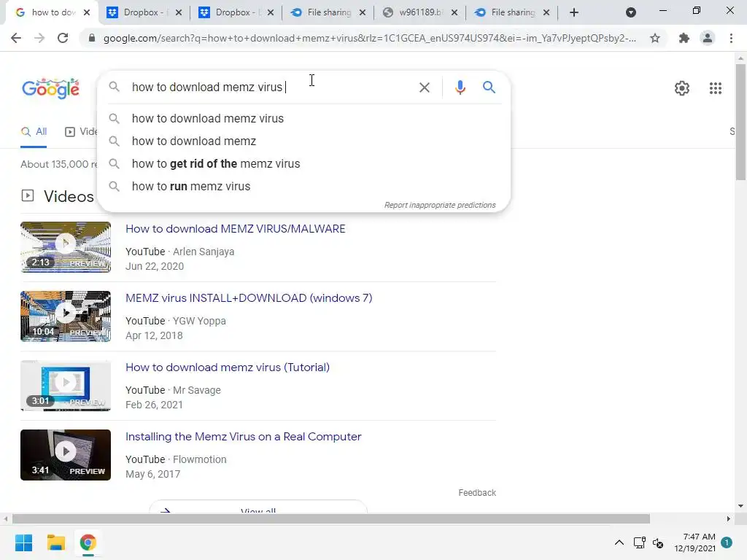Image resolution: width=747 pixels, height=560 pixels.
Task: Select the Videos results tab
Action: pyautogui.click(x=81, y=132)
